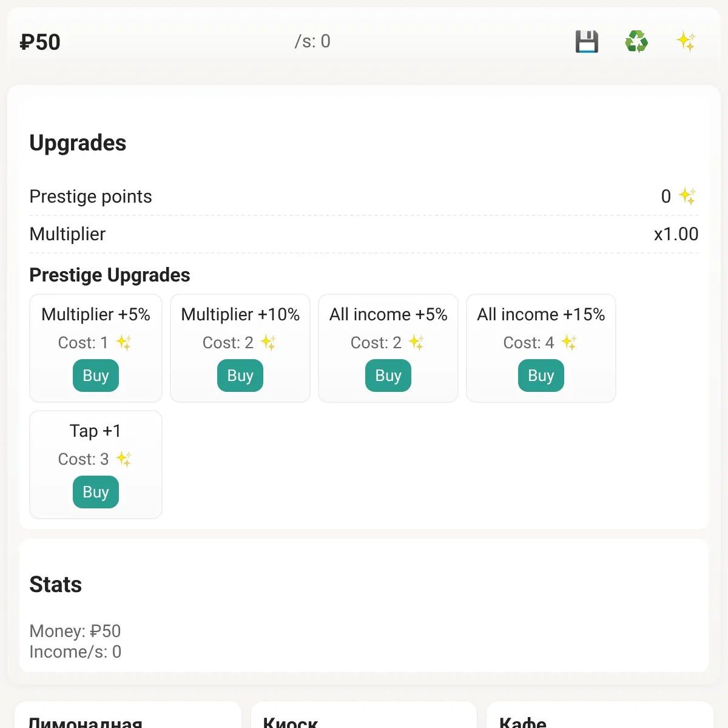Click sparkle icon in Multiplier +10% cost

coord(268,343)
